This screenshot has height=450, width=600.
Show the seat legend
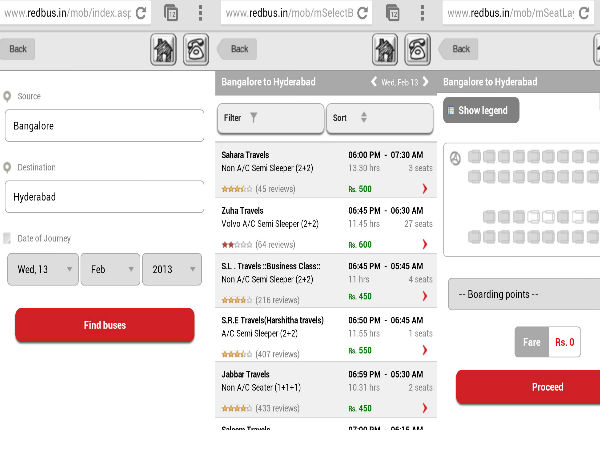point(481,110)
